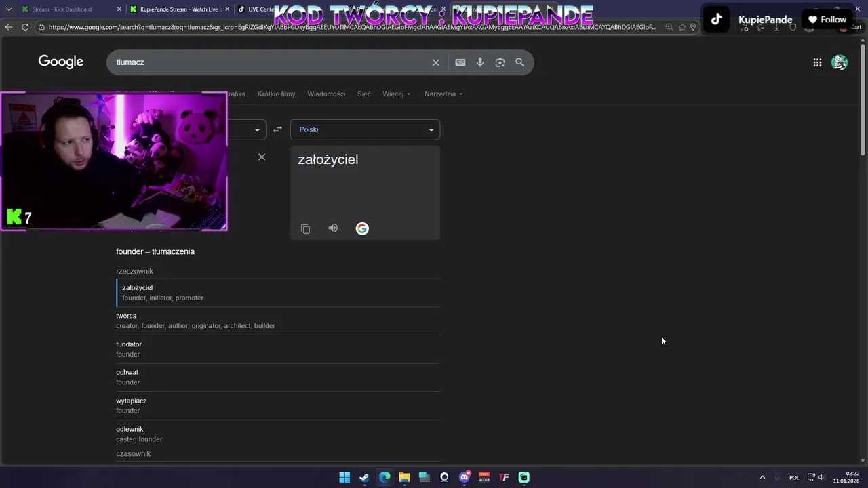This screenshot has width=868, height=488.
Task: Show hidden system tray icons
Action: pos(762,477)
